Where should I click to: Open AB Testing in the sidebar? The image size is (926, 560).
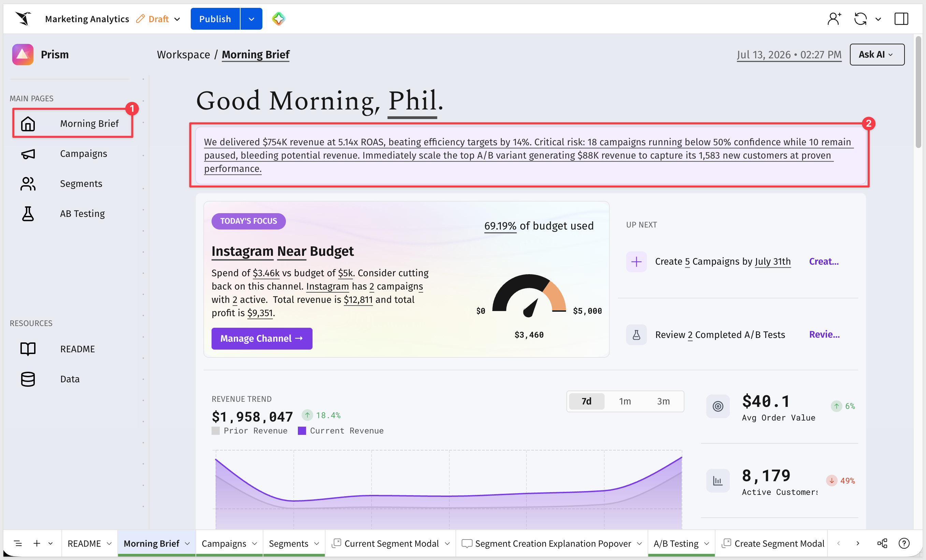point(82,214)
